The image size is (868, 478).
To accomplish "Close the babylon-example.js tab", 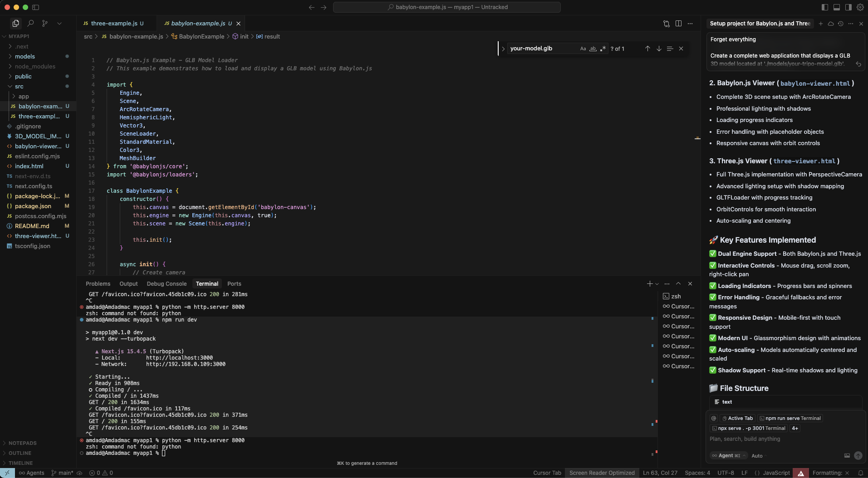I will point(238,24).
